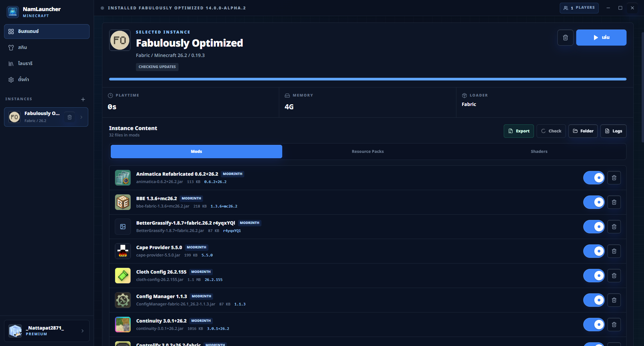Export the instance content
The height and width of the screenshot is (346, 644).
point(519,131)
